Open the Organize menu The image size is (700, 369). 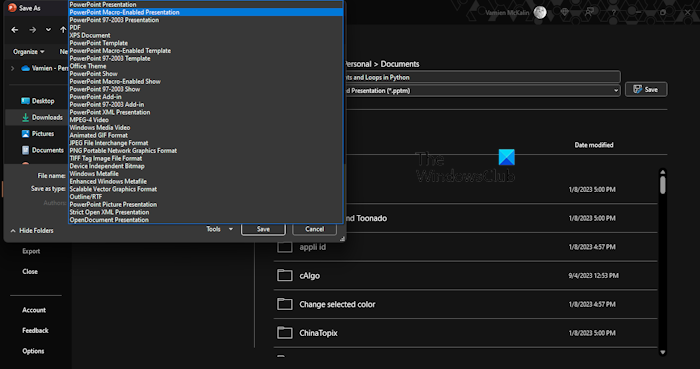pos(29,52)
